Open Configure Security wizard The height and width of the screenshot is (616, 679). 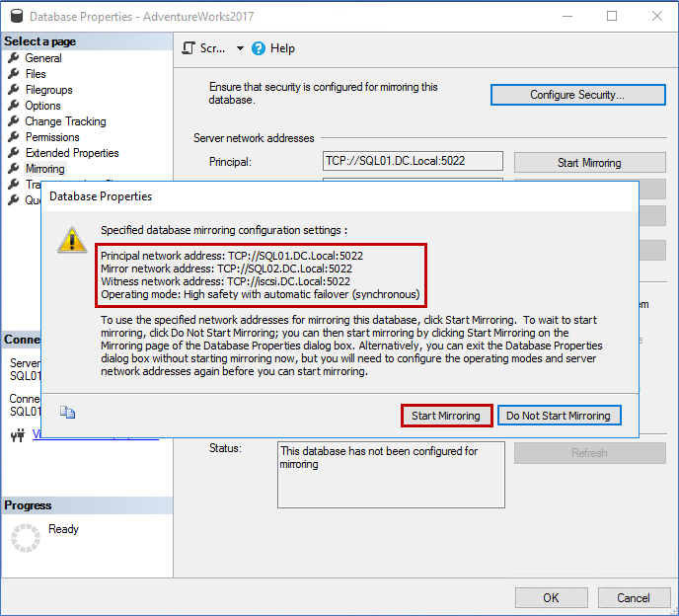577,95
